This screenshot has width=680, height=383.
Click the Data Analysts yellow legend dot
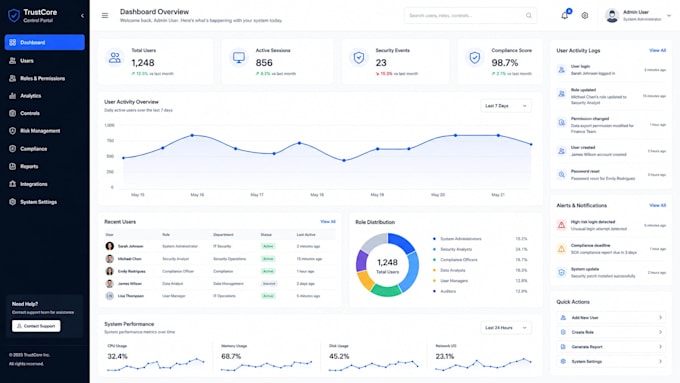(434, 270)
